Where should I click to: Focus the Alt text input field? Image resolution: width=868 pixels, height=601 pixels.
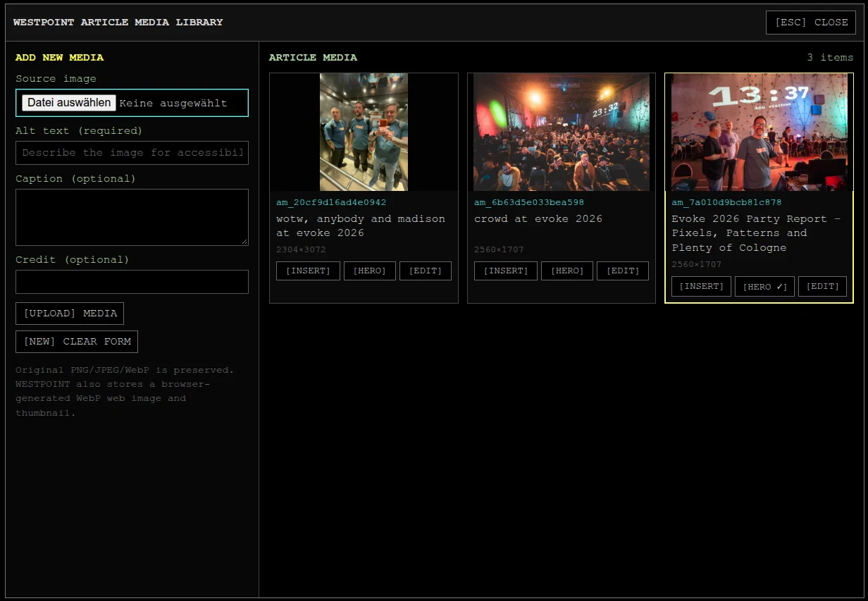(132, 153)
